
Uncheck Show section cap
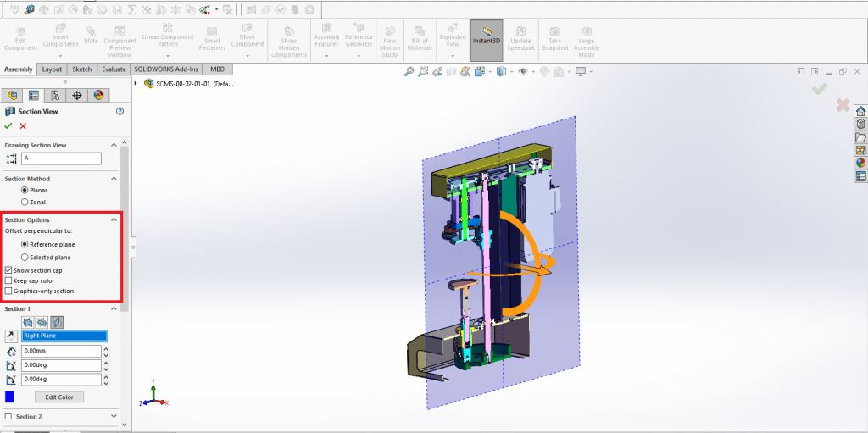coord(8,270)
